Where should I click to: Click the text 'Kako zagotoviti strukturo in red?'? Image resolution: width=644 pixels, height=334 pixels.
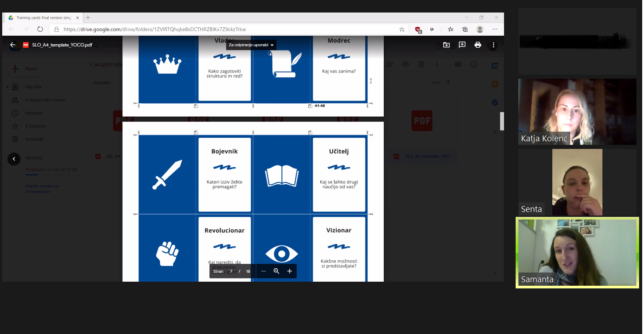[225, 73]
